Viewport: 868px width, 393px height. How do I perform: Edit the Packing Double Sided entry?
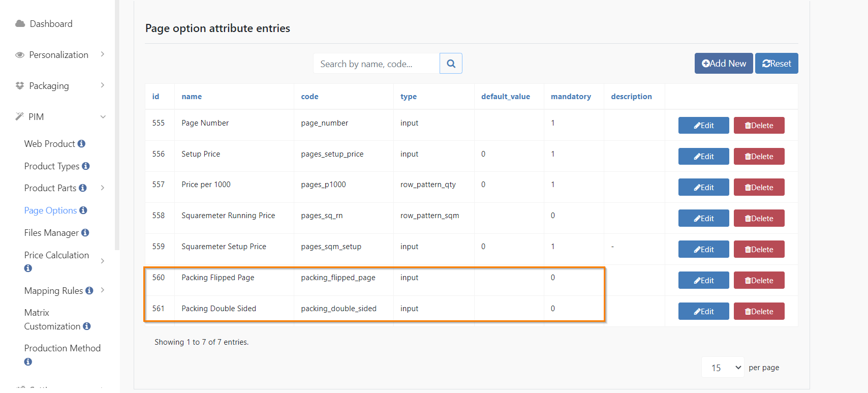coord(704,312)
